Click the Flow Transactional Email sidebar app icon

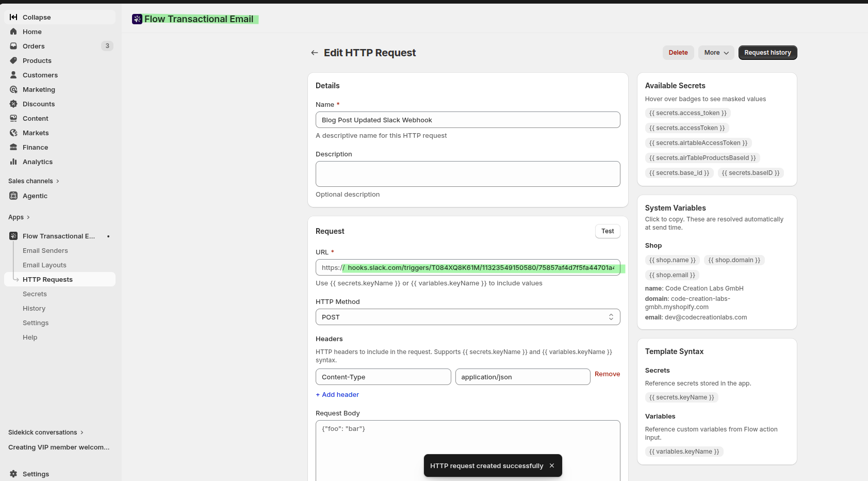tap(13, 236)
